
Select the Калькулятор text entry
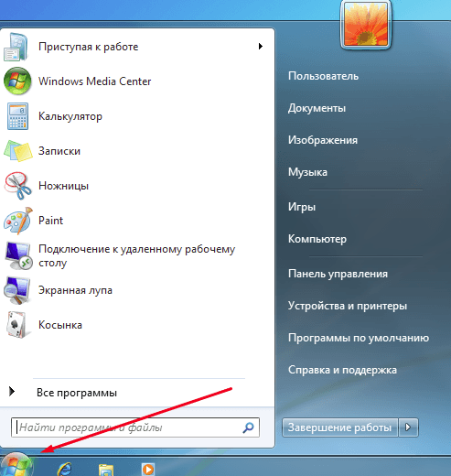pyautogui.click(x=70, y=116)
